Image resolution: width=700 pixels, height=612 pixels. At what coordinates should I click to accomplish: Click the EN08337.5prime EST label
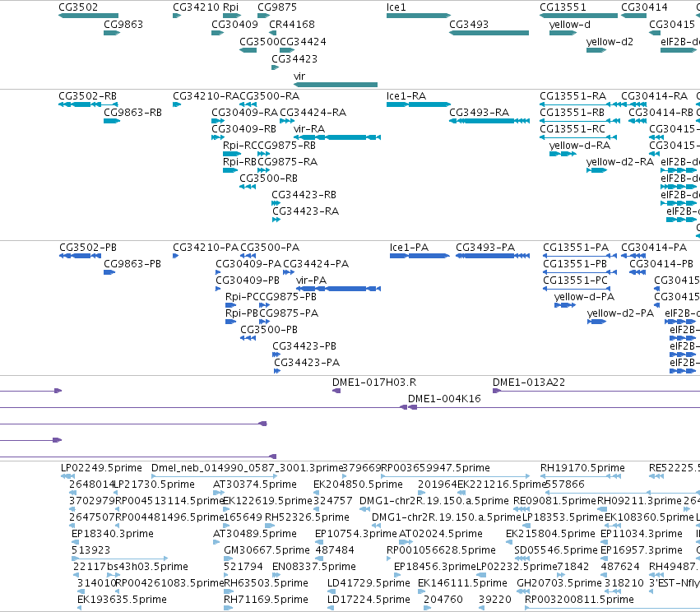314,568
